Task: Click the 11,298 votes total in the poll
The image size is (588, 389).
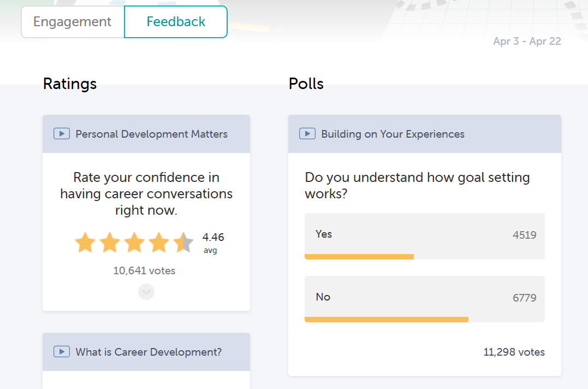Action: point(514,352)
